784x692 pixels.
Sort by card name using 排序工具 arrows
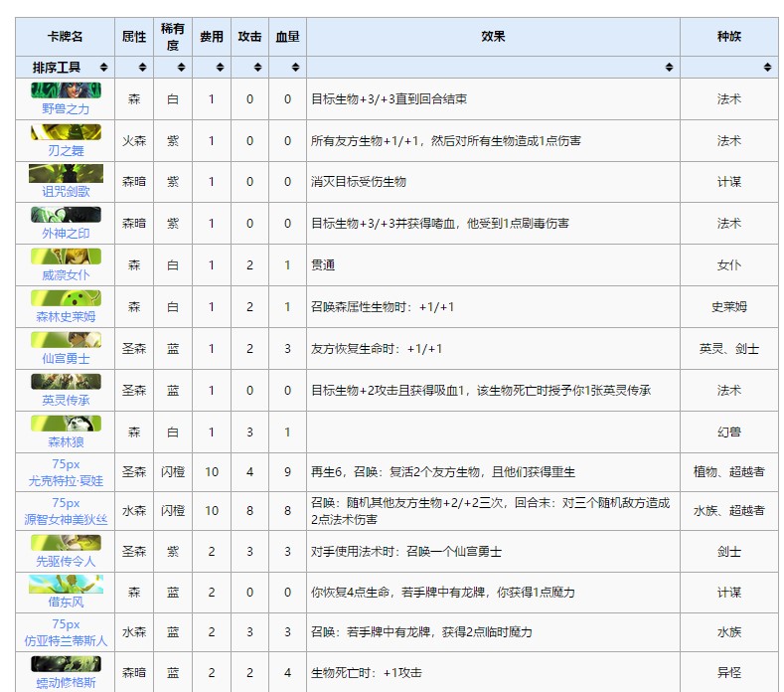pos(103,67)
